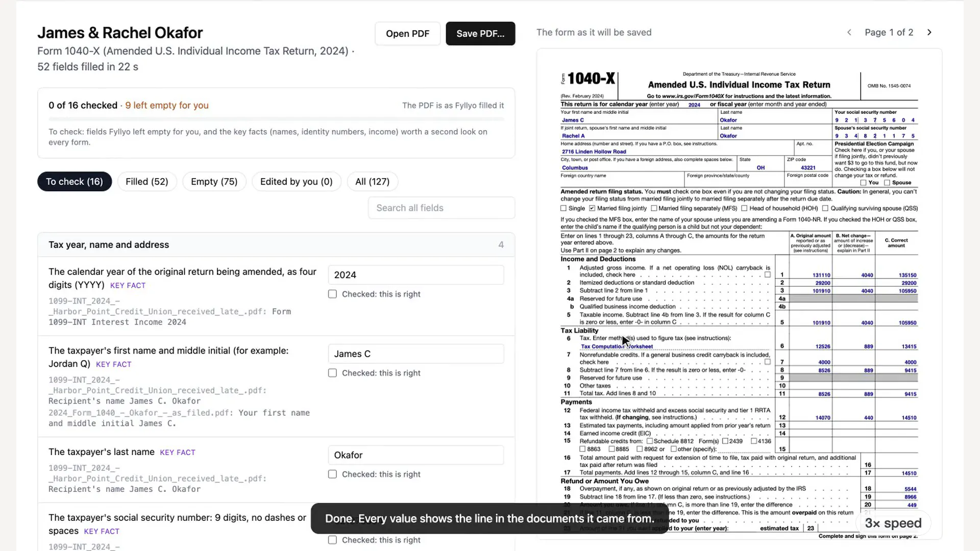The width and height of the screenshot is (980, 551).
Task: Check 'this is right' for social security number
Action: pyautogui.click(x=332, y=540)
